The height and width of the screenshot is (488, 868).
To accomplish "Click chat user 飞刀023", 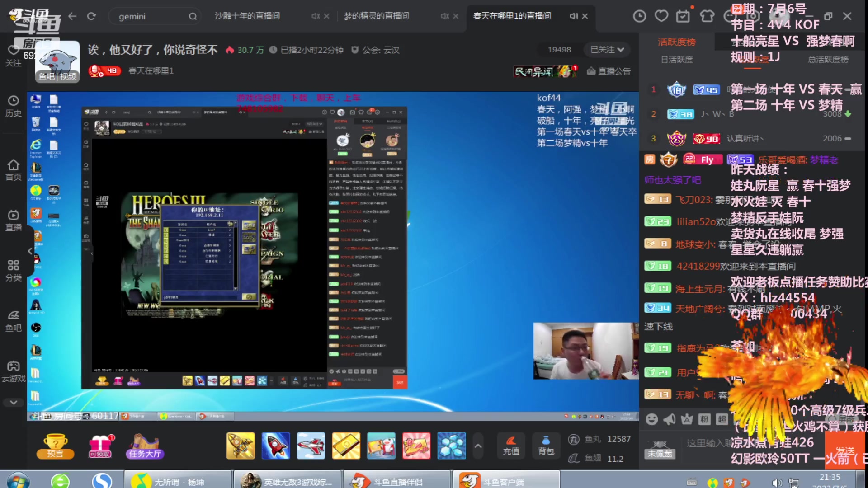I will [694, 200].
